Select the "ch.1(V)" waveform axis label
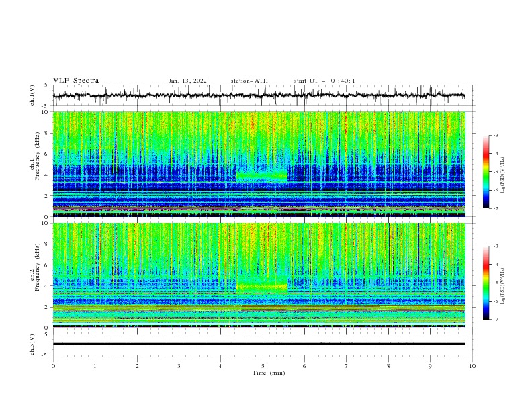Image resolution: width=532 pixels, height=411 pixels. [x=32, y=95]
